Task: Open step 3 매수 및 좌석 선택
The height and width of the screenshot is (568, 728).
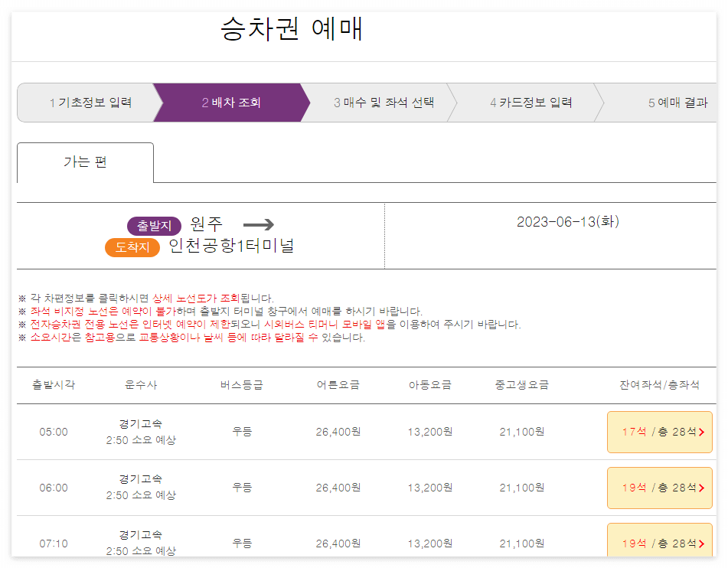Action: coord(384,103)
